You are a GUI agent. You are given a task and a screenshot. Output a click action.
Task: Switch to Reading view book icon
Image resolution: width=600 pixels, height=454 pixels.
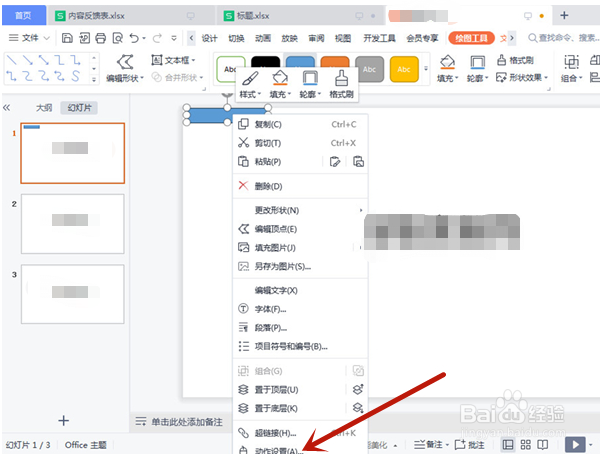point(543,445)
